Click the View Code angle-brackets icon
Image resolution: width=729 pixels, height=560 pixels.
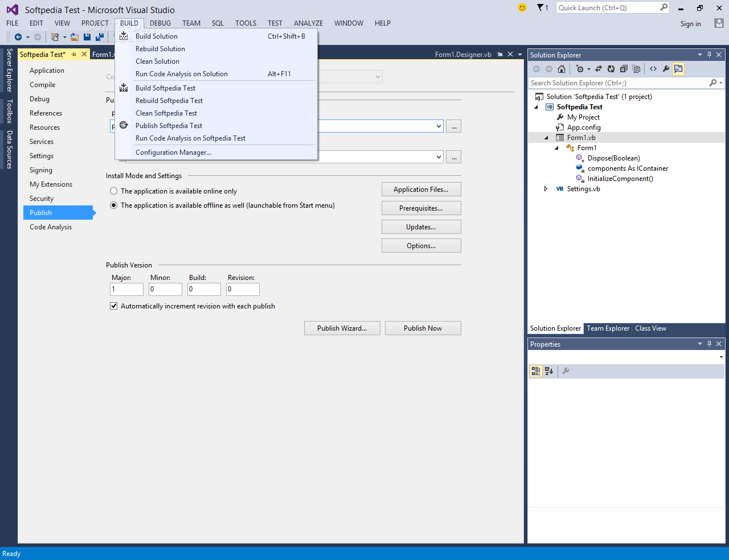tap(653, 69)
